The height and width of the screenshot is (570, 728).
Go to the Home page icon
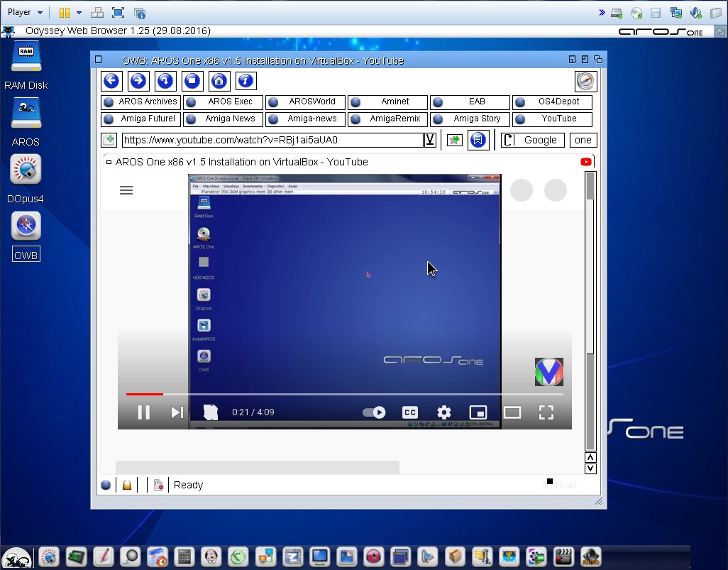point(219,81)
